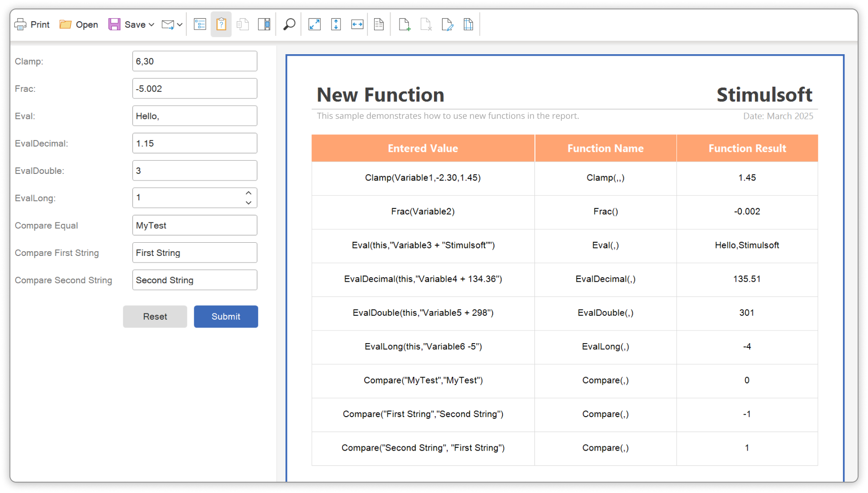Screen dimensions: 868x493
Task: Click the Date: March 2025 text
Action: pos(778,116)
